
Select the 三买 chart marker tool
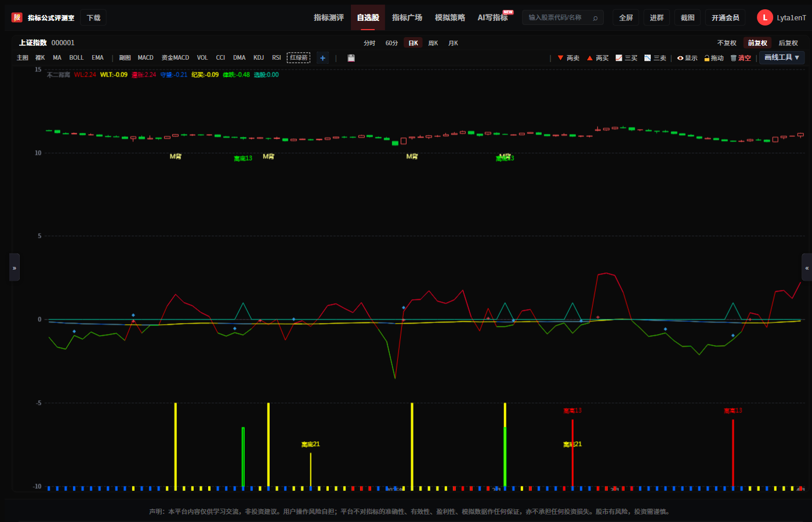626,58
